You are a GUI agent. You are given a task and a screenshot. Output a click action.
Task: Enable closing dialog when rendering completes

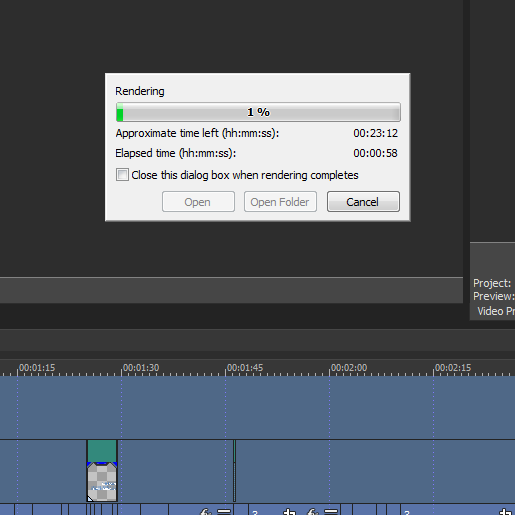coord(122,175)
